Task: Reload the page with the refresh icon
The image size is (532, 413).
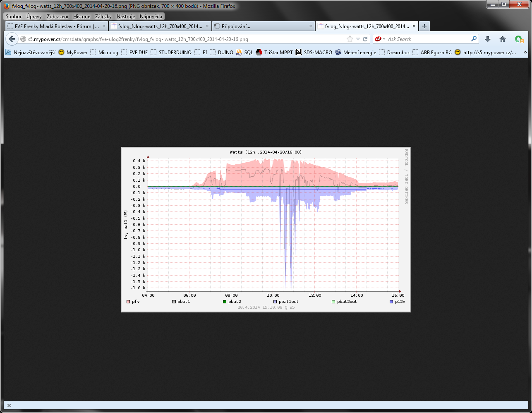Action: 365,39
